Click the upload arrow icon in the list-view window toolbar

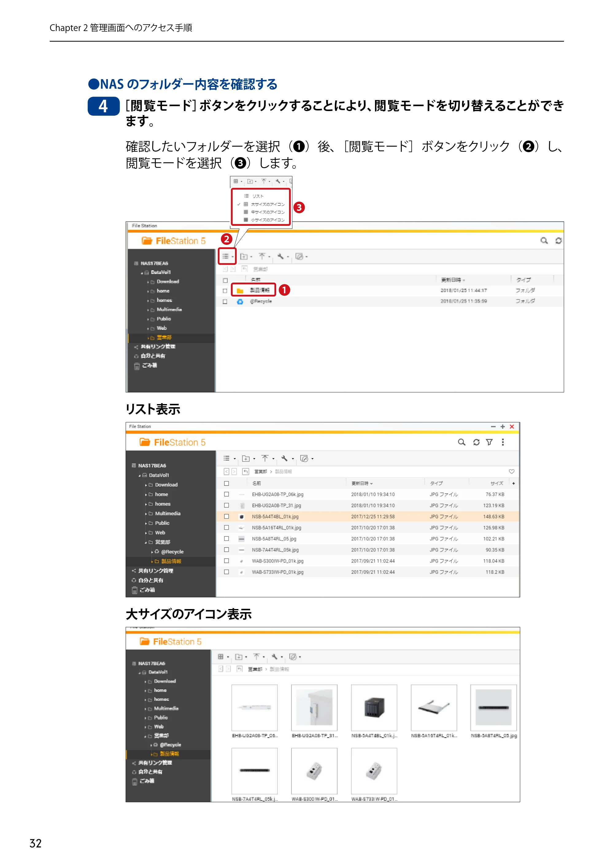point(265,458)
